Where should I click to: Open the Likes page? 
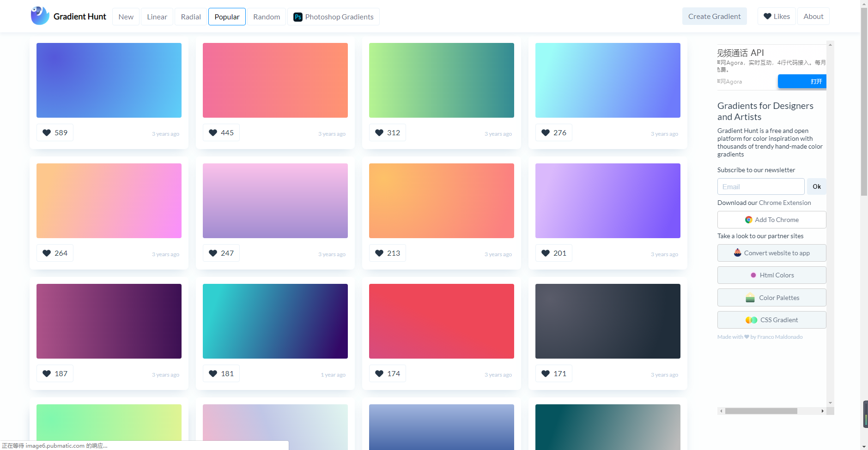point(777,16)
